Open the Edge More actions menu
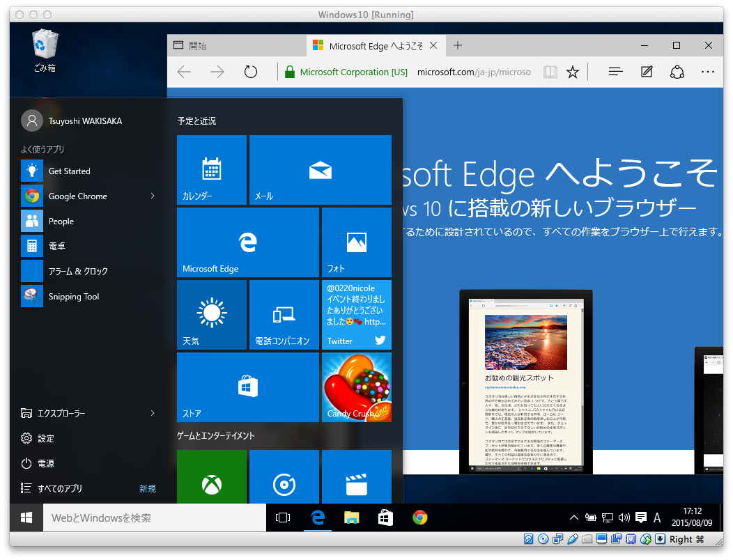Screen dimensions: 733x560 tap(708, 72)
